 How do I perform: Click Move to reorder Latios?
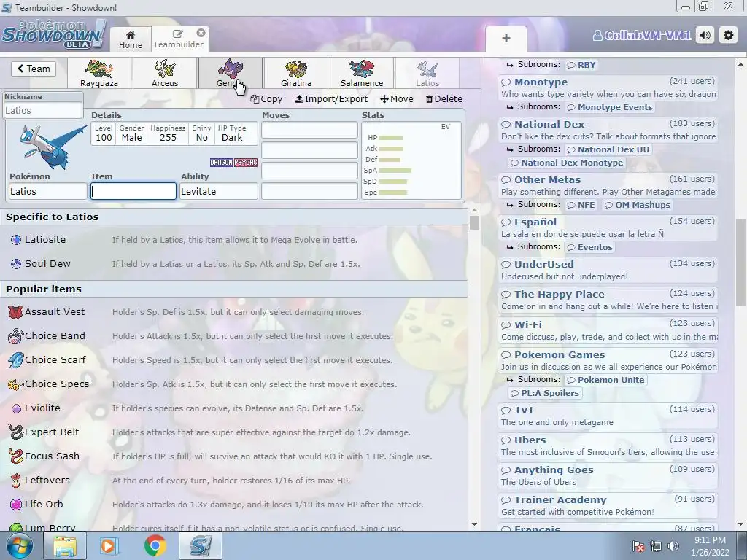396,98
